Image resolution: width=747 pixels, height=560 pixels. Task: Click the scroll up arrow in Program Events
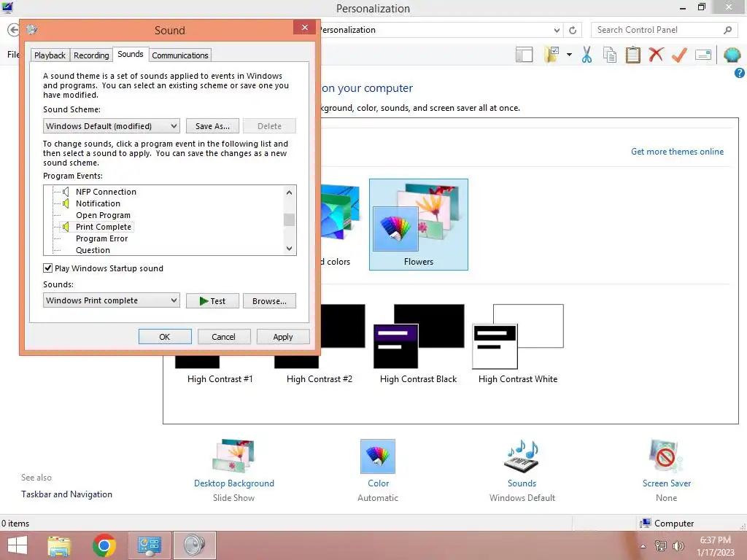[x=289, y=192]
